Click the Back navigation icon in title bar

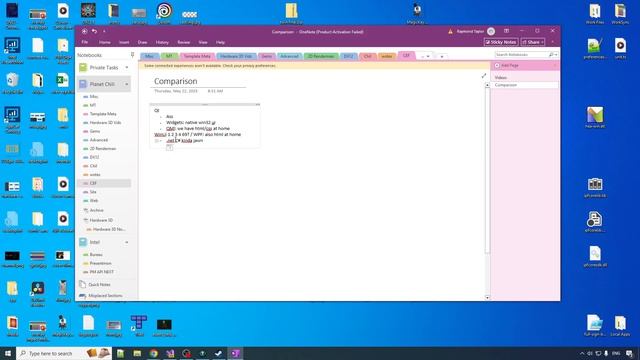84,31
